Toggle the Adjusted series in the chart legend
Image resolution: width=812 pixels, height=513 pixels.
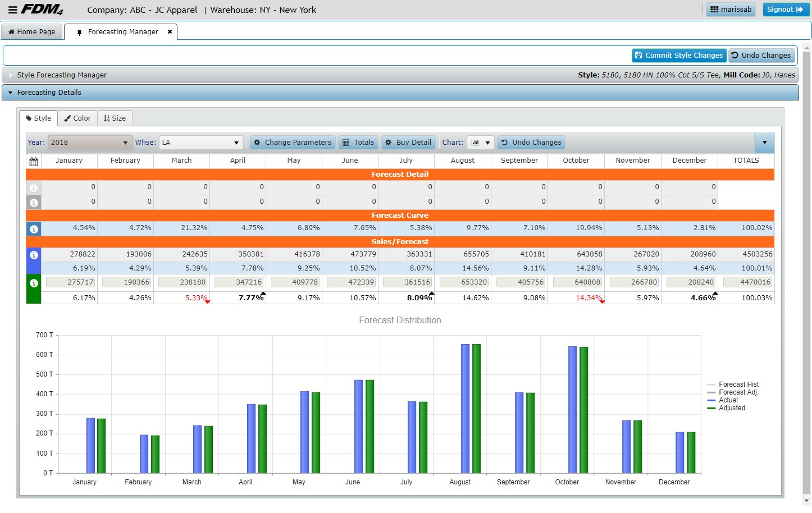tap(732, 408)
